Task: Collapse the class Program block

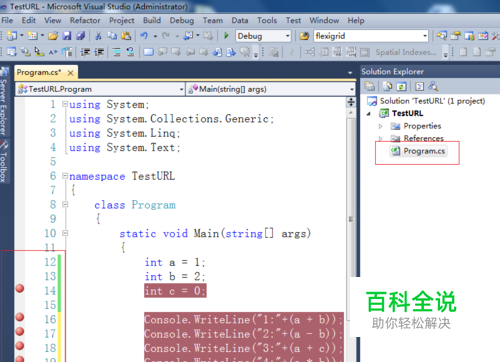Action: (x=65, y=204)
